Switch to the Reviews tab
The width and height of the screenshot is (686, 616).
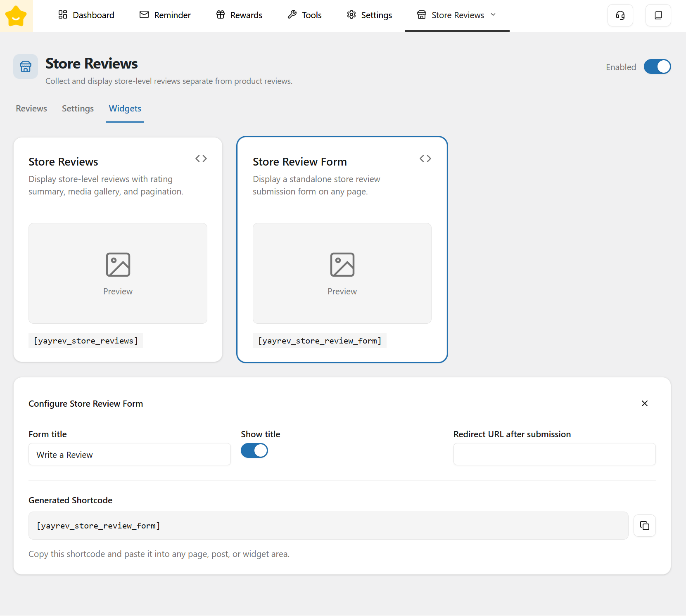click(x=31, y=109)
